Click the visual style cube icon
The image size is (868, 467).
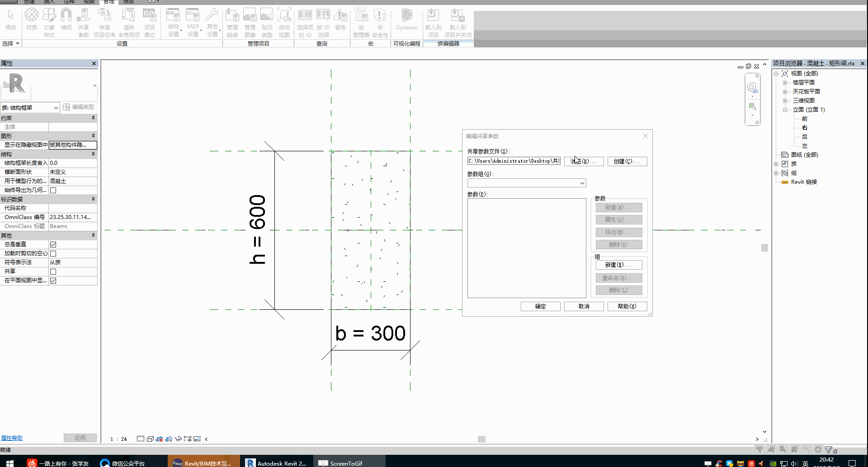(150, 439)
